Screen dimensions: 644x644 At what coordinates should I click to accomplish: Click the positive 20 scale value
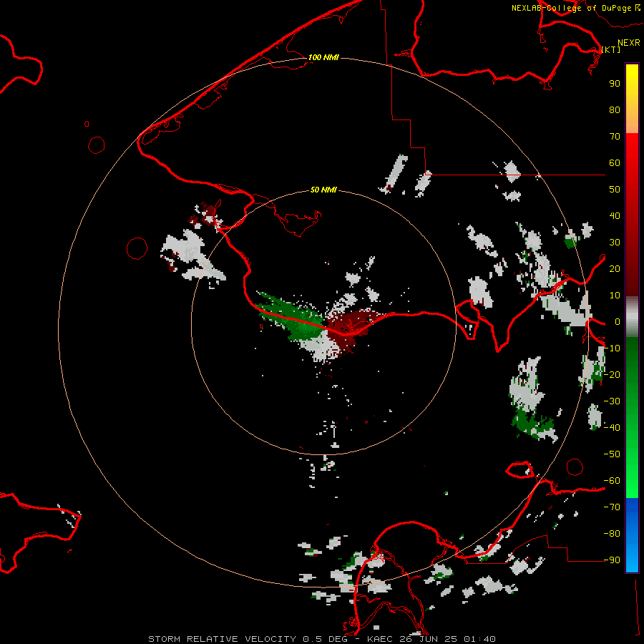pos(615,269)
